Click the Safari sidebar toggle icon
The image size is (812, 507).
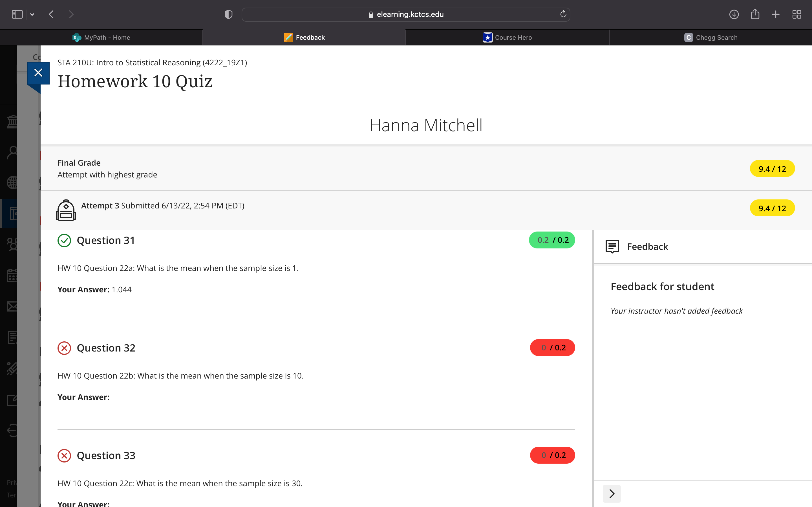pyautogui.click(x=17, y=14)
